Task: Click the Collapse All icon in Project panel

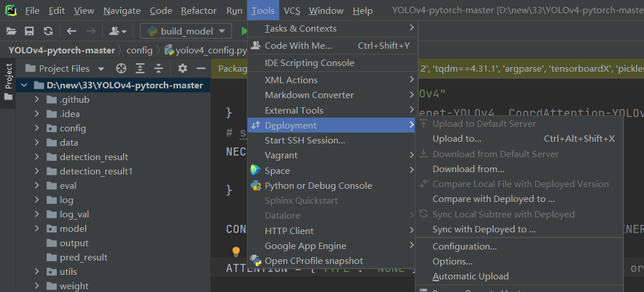Action: click(x=159, y=68)
